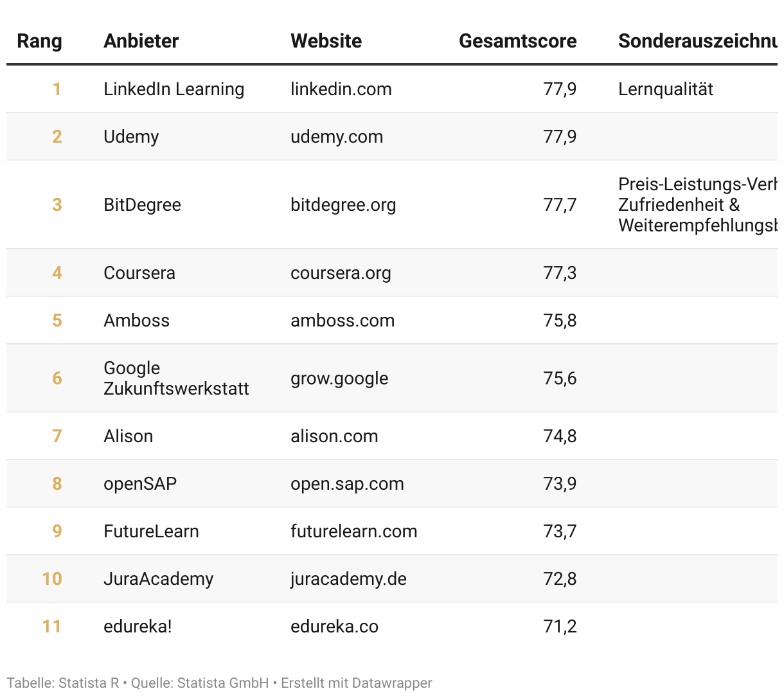Click the futurelearn.com website entry
Image resolution: width=784 pixels, height=698 pixels.
coord(353,532)
